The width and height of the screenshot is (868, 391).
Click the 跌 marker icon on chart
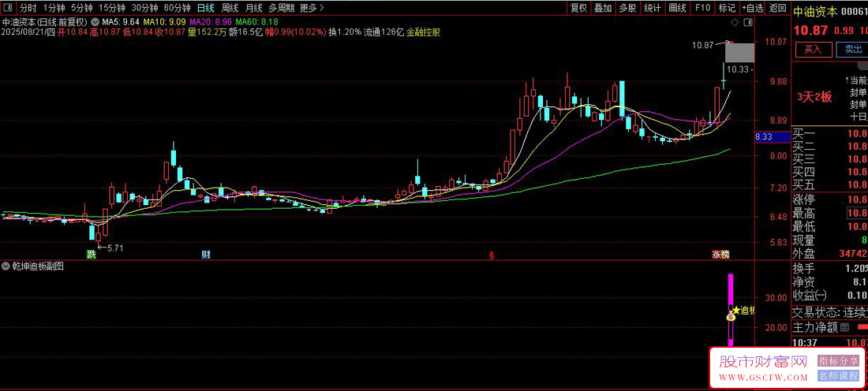(92, 255)
